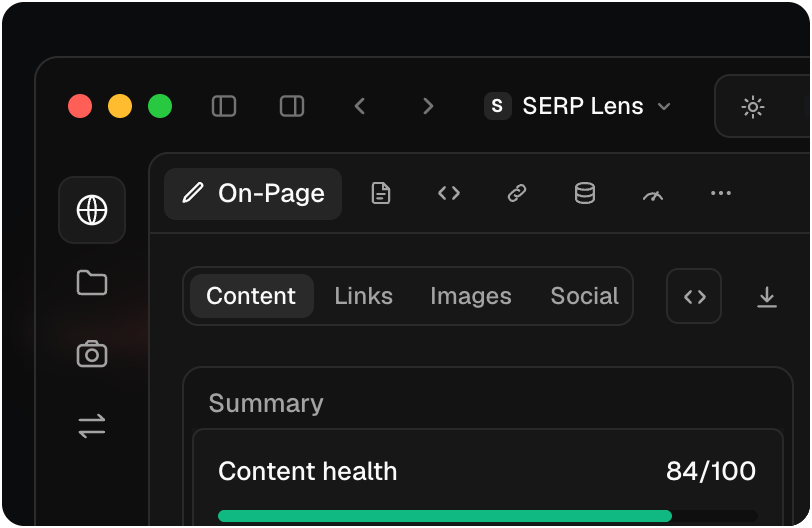
Task: Click the download arrow icon
Action: click(x=767, y=297)
